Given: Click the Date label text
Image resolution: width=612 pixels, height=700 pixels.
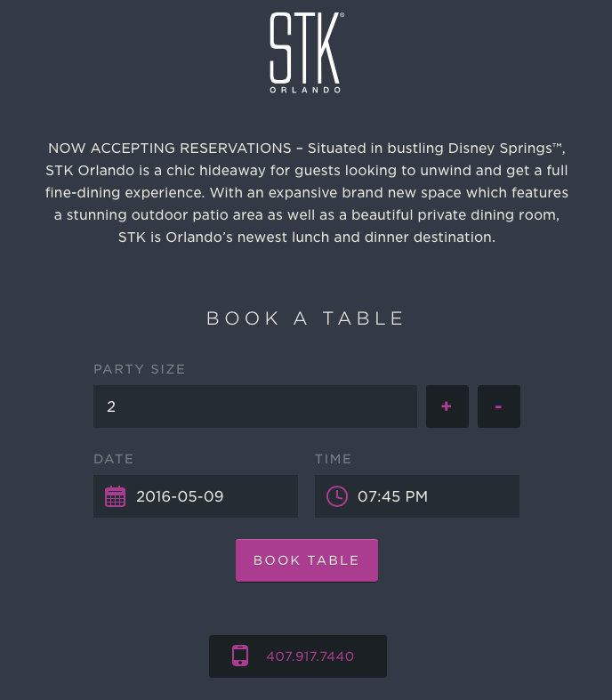Looking at the screenshot, I should [x=114, y=459].
